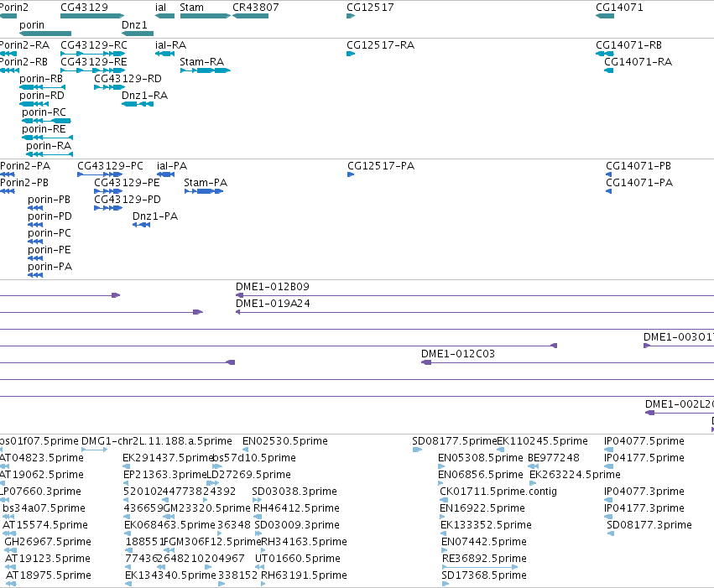The image size is (714, 588).
Task: Click the "porin-PC" protein label
Action: pos(50,233)
